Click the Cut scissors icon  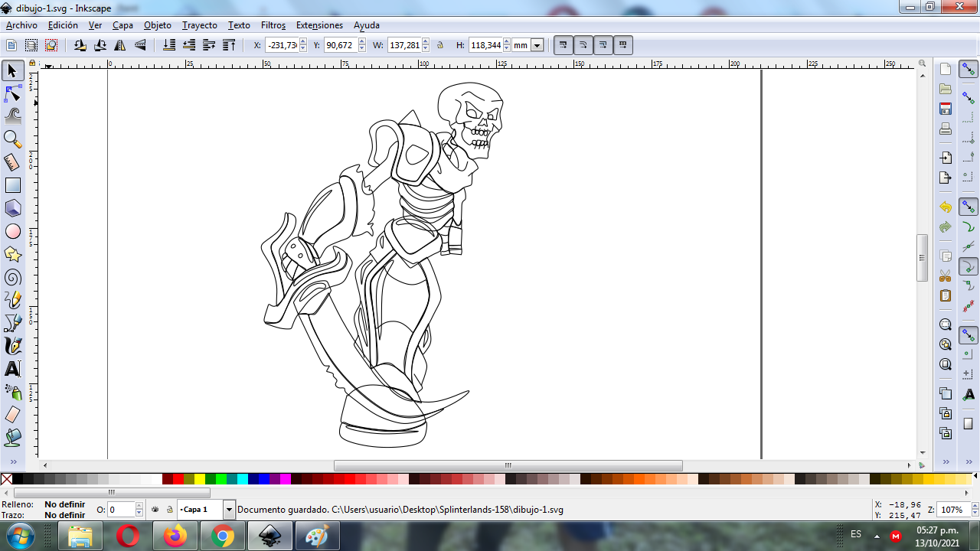point(946,275)
